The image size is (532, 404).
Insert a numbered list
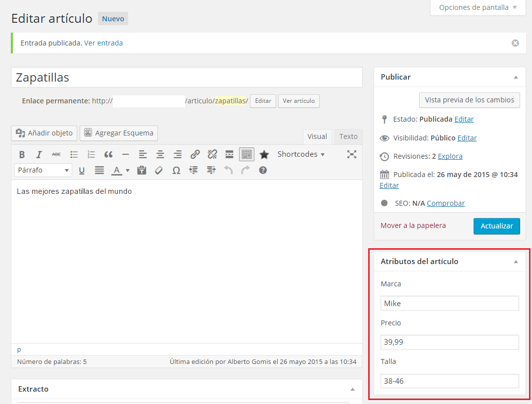coord(91,155)
